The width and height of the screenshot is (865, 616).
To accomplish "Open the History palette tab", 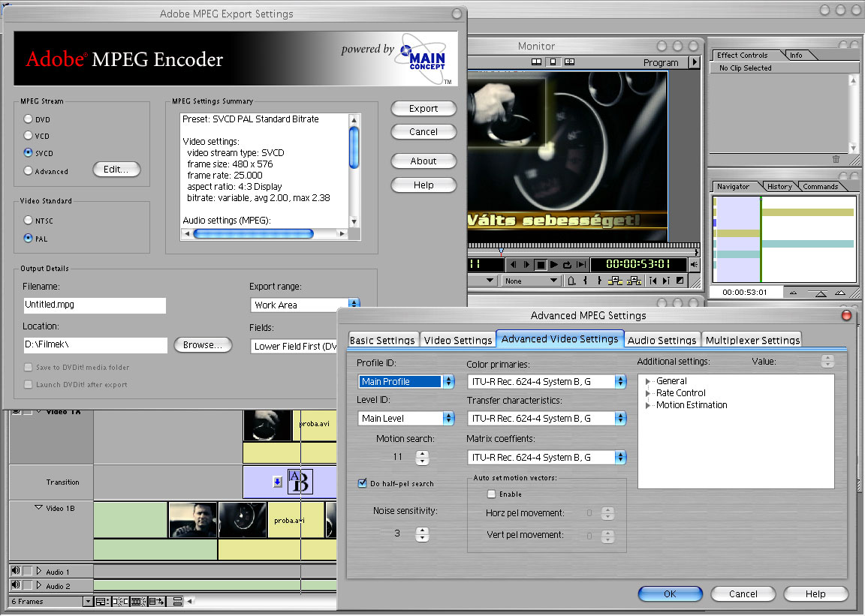I will [x=779, y=186].
